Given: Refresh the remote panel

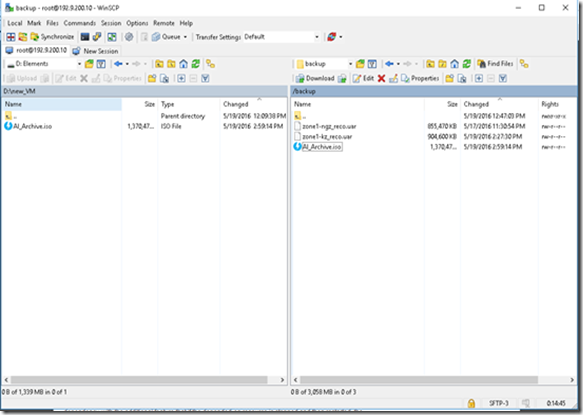Looking at the screenshot, I should [x=467, y=64].
